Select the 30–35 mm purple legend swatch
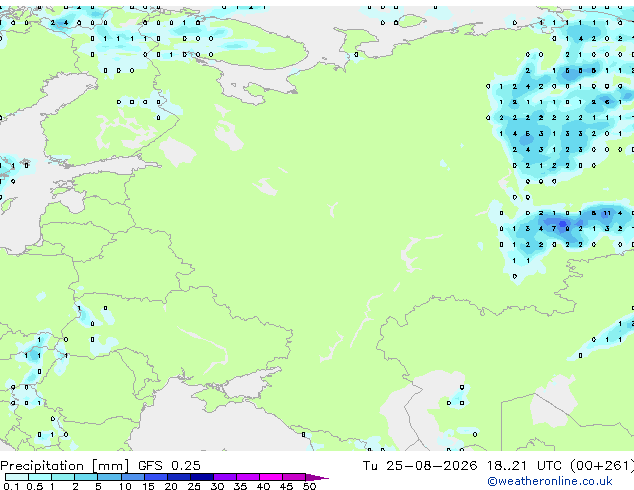 (224, 477)
